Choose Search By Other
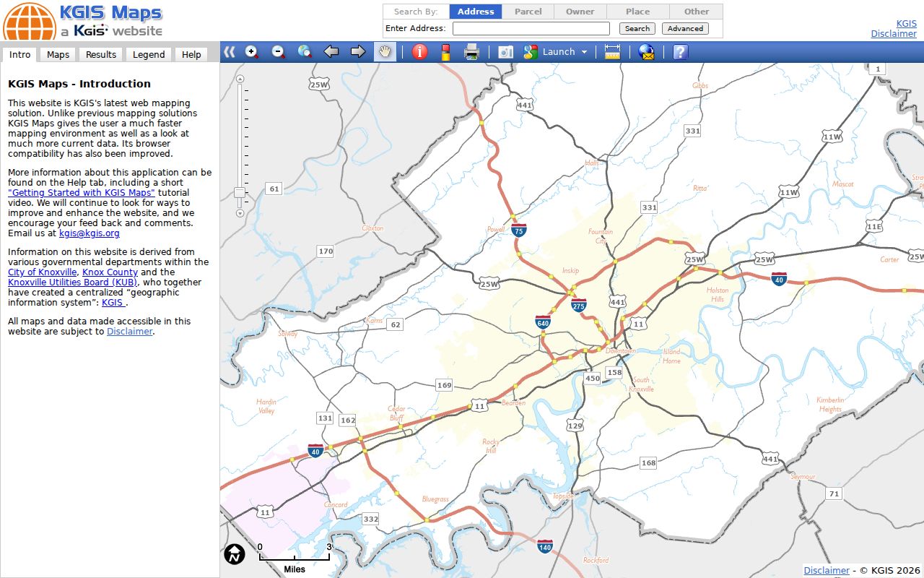This screenshot has height=578, width=924. pyautogui.click(x=697, y=12)
